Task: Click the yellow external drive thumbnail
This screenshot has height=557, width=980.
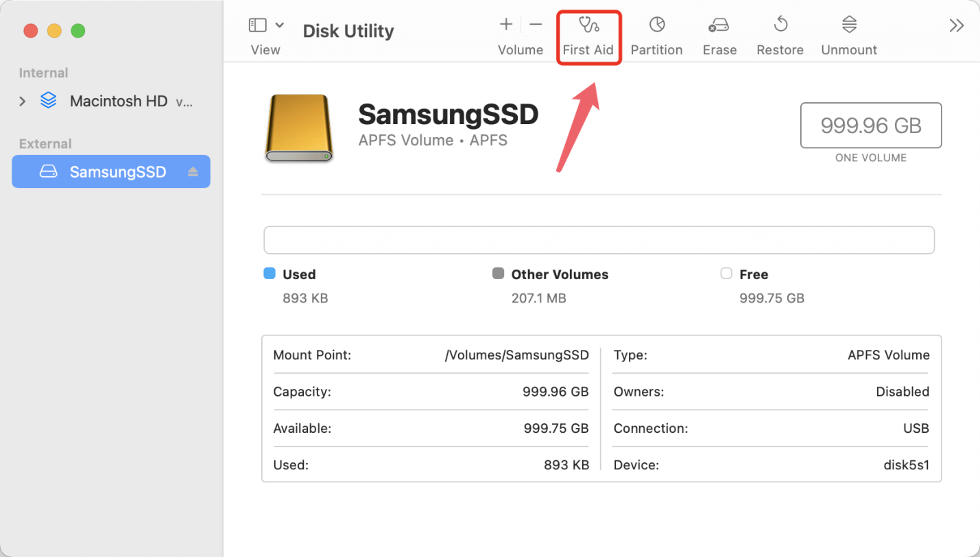Action: 298,128
